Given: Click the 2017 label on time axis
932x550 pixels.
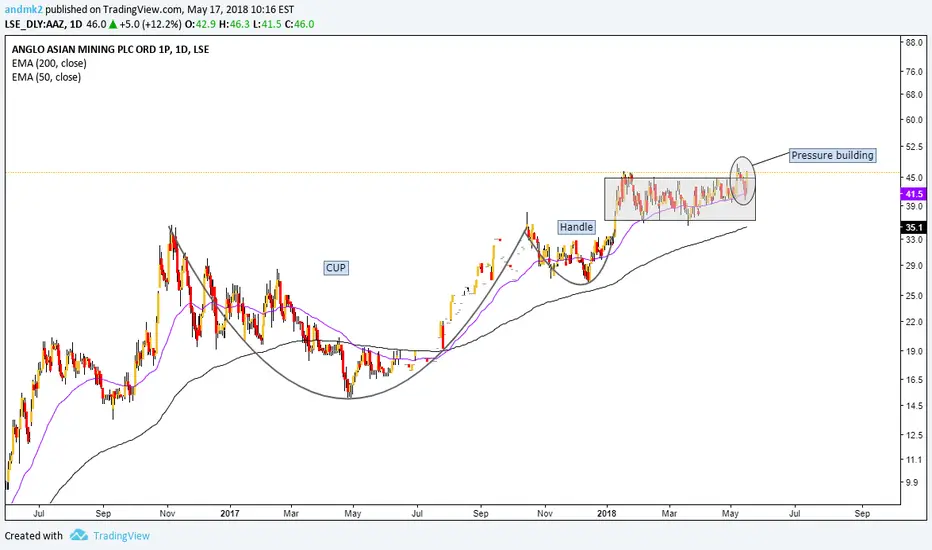Looking at the screenshot, I should pos(229,513).
